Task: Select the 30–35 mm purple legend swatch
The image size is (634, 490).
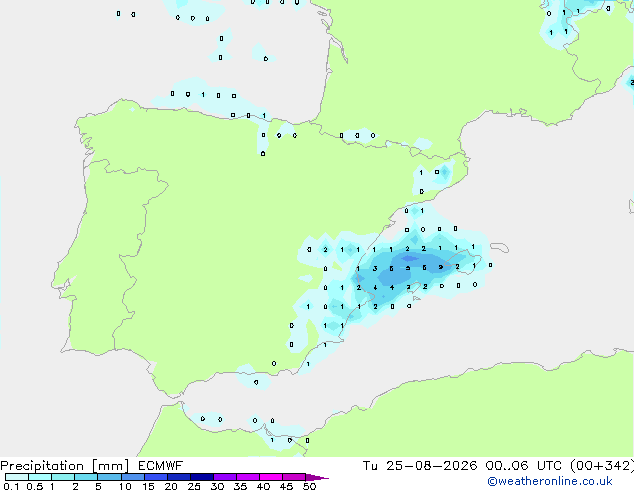Action: (224, 477)
